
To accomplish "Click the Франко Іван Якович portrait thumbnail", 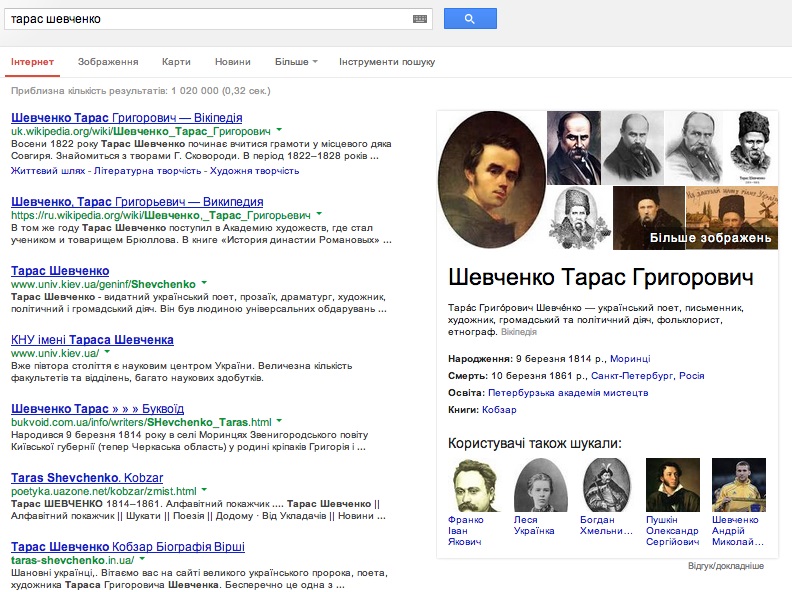I will tap(475, 485).
